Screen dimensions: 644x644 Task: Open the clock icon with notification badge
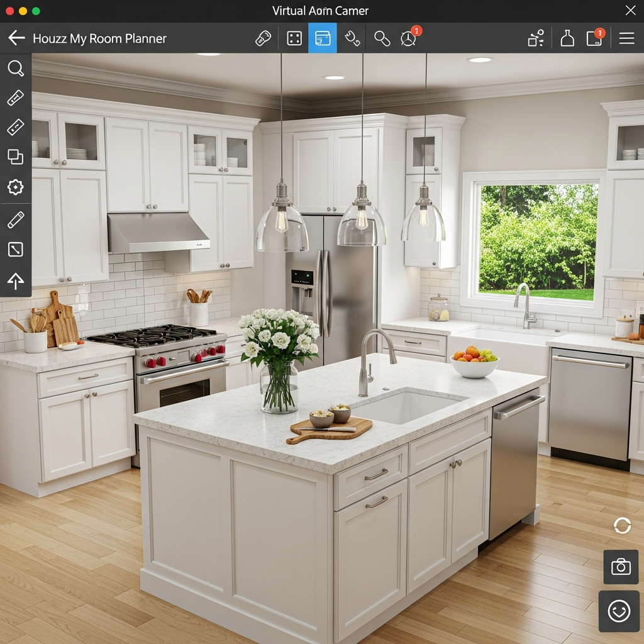tap(409, 38)
